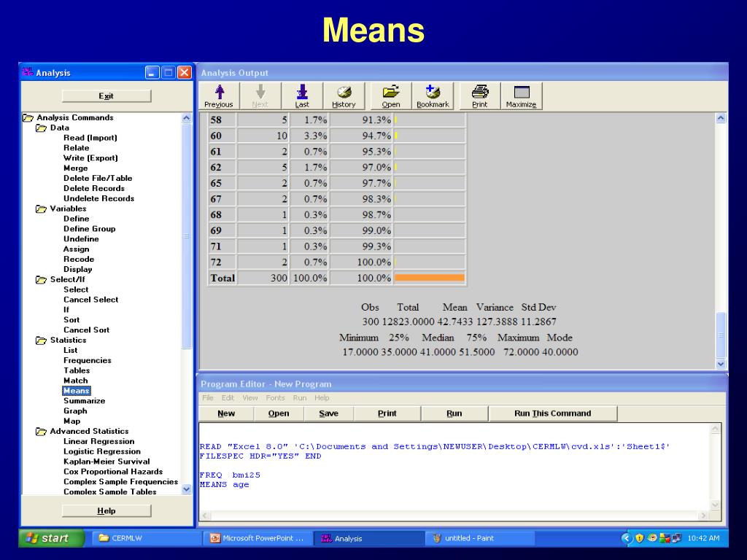Collapse the Statistics folder
747x560 pixels.
coord(42,340)
